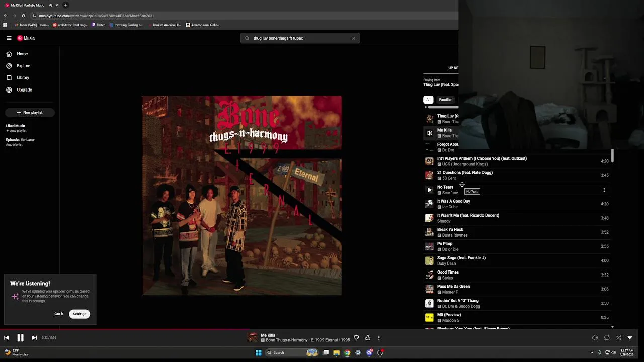Select Pass Me Da Green

point(518,289)
